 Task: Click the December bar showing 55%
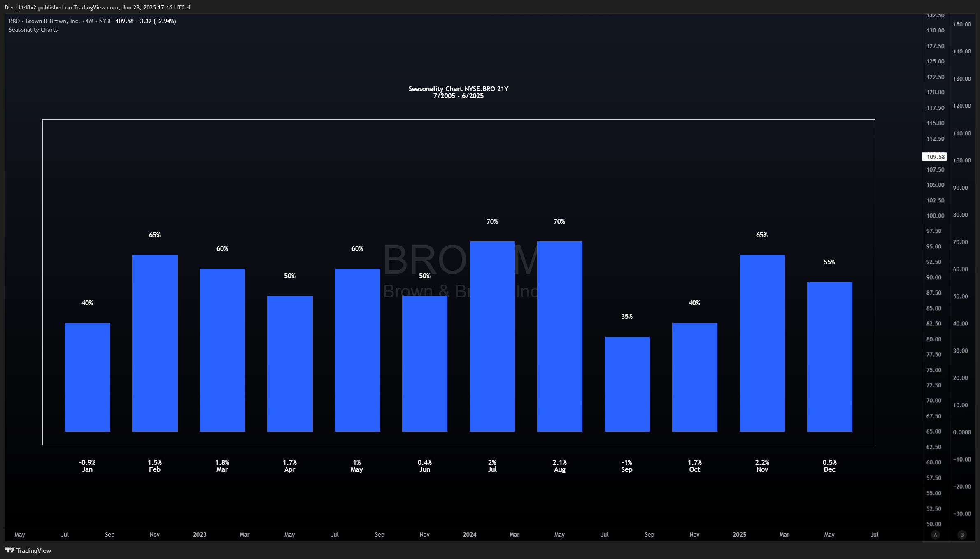(x=829, y=357)
